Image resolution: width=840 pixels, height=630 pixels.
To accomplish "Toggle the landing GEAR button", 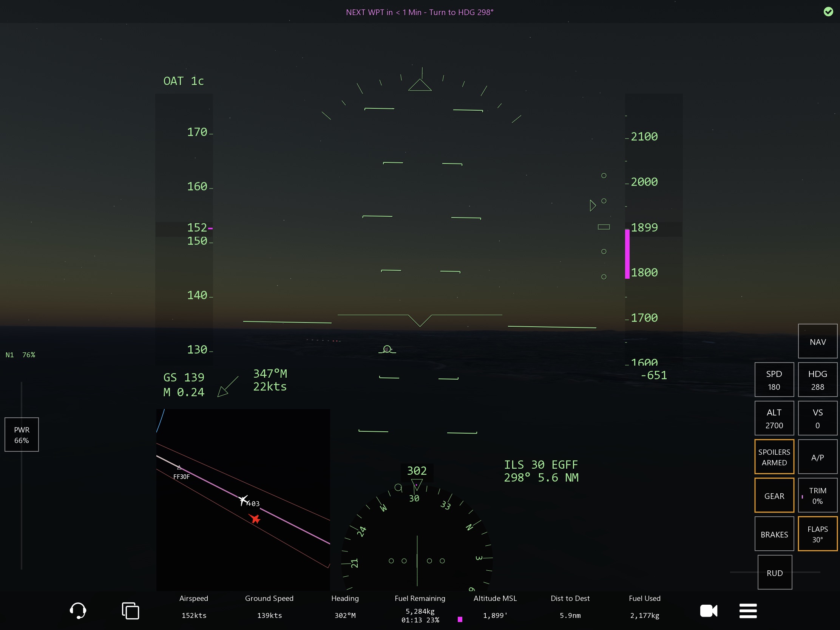I will [774, 496].
